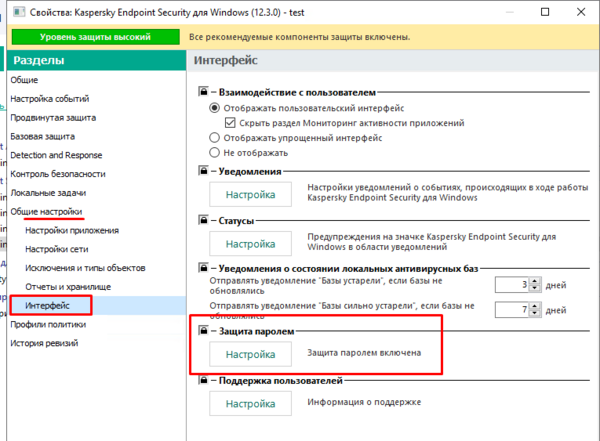This screenshot has height=441, width=600.
Task: Click Все рекомендуемые компоненты защиты включены message
Action: [300, 37]
